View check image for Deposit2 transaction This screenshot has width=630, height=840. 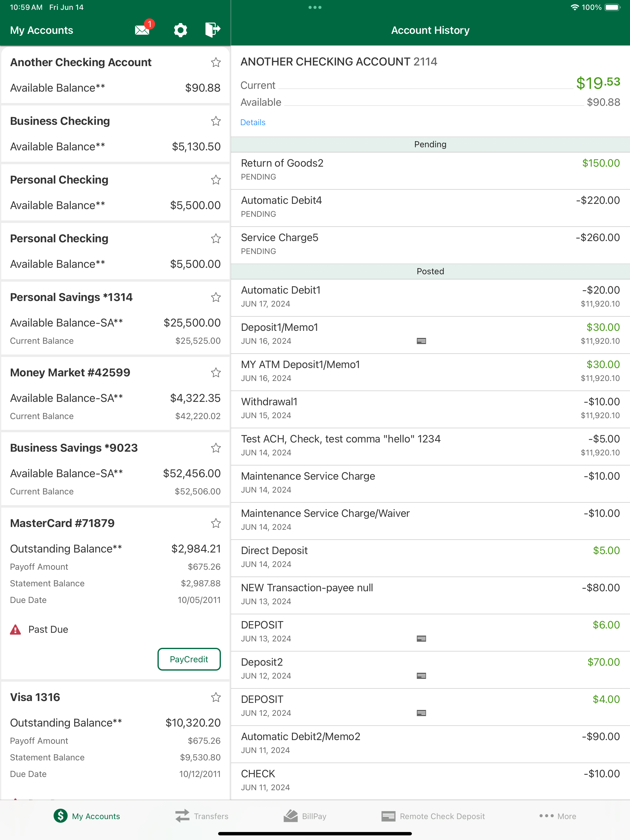(421, 676)
